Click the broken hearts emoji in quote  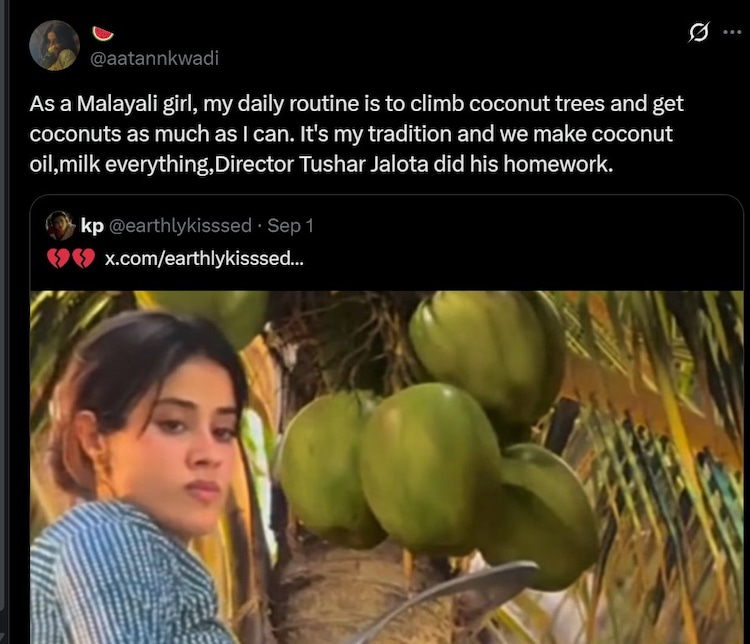coord(70,258)
